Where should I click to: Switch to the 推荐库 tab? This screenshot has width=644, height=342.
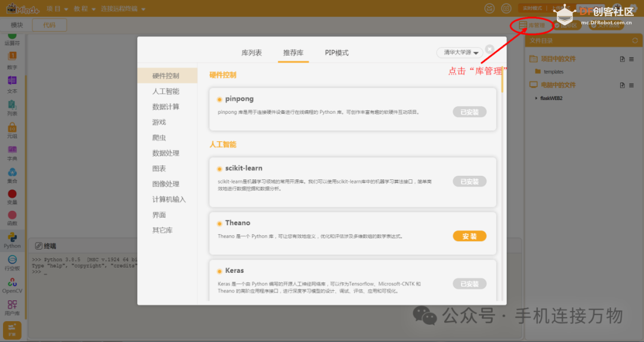pyautogui.click(x=293, y=52)
